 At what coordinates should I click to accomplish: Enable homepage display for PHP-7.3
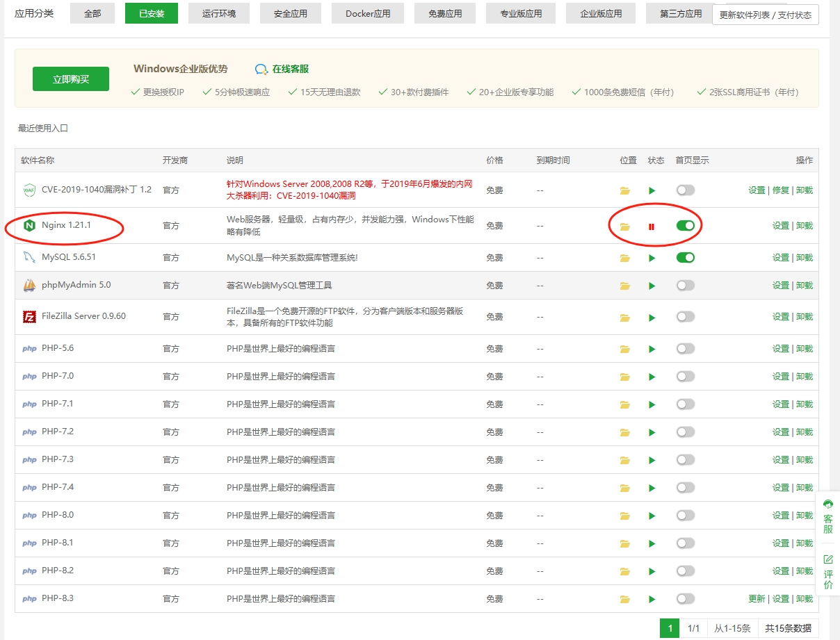click(685, 460)
